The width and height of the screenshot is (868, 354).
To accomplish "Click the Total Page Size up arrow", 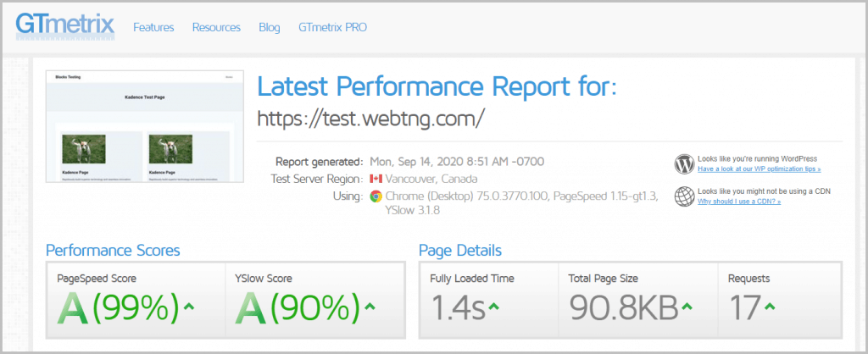I will click(687, 307).
